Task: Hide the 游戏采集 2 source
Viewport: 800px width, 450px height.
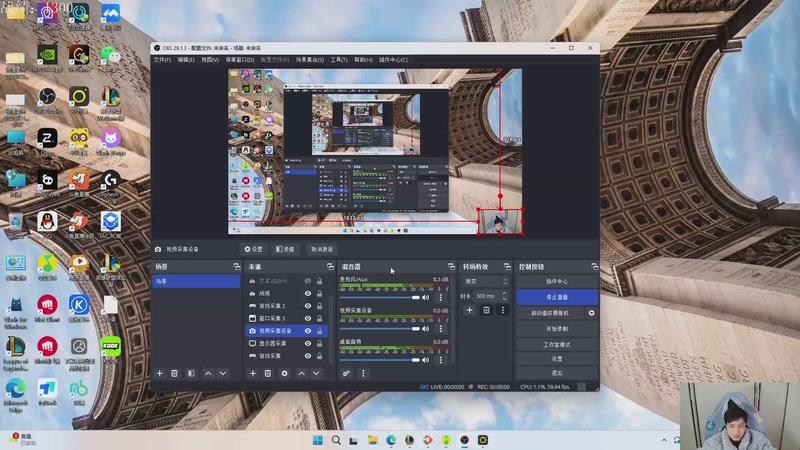Action: (308, 306)
